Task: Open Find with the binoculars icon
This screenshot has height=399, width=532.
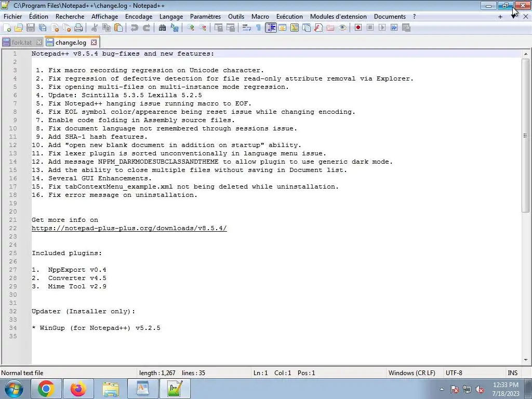Action: tap(162, 28)
